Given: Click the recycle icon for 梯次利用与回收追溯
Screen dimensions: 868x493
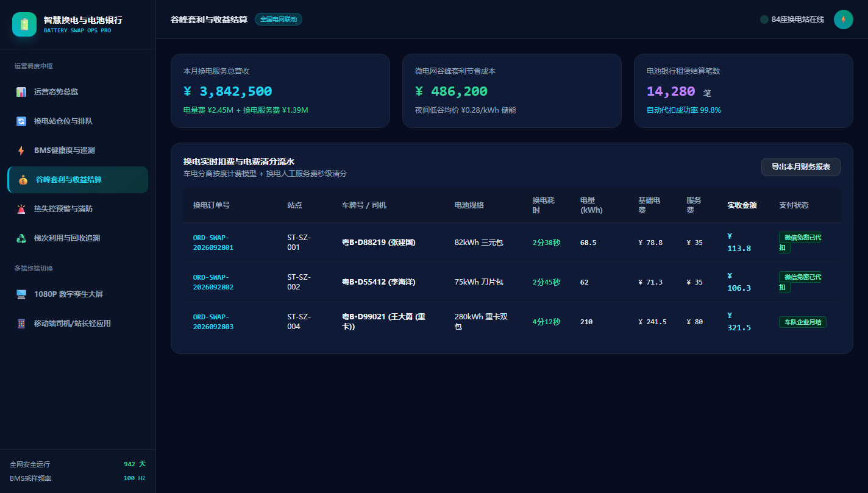Looking at the screenshot, I should pos(21,238).
